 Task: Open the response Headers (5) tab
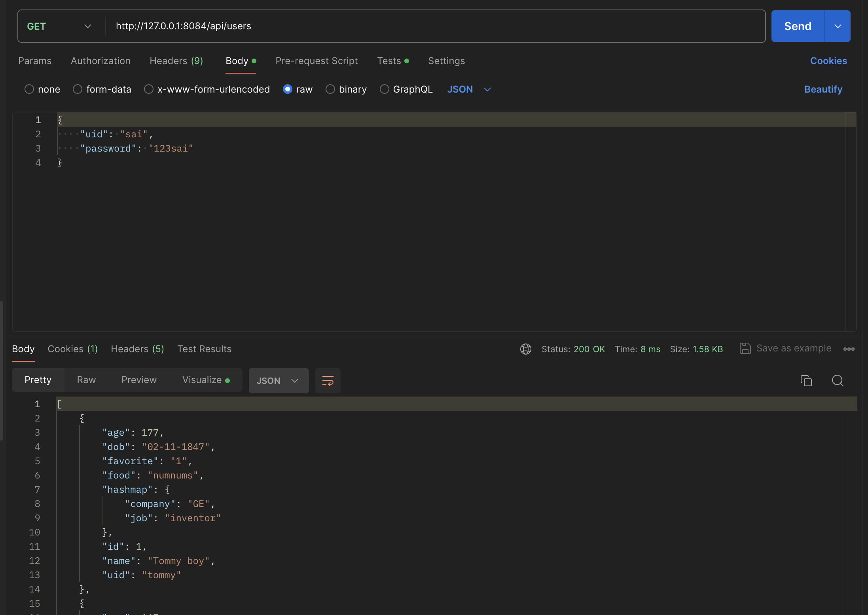pyautogui.click(x=137, y=349)
